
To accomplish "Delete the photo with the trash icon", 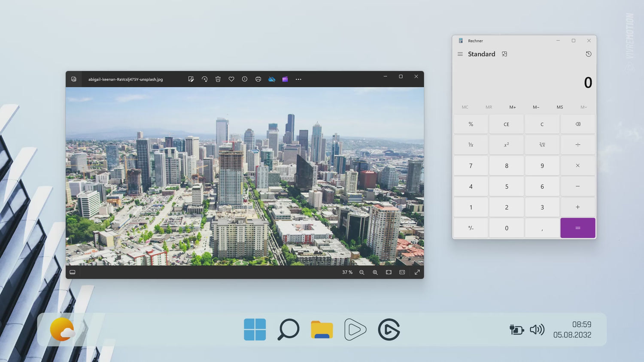I will [218, 79].
